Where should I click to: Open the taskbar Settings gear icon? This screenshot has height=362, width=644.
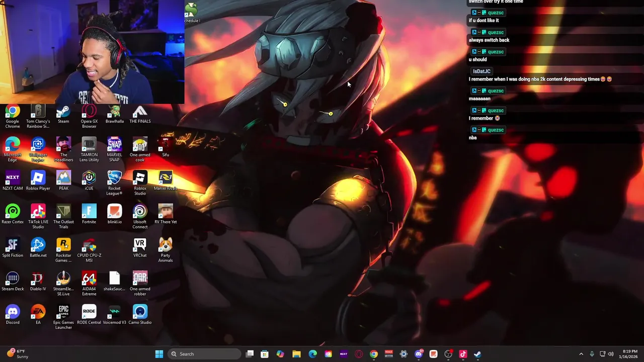(x=404, y=354)
